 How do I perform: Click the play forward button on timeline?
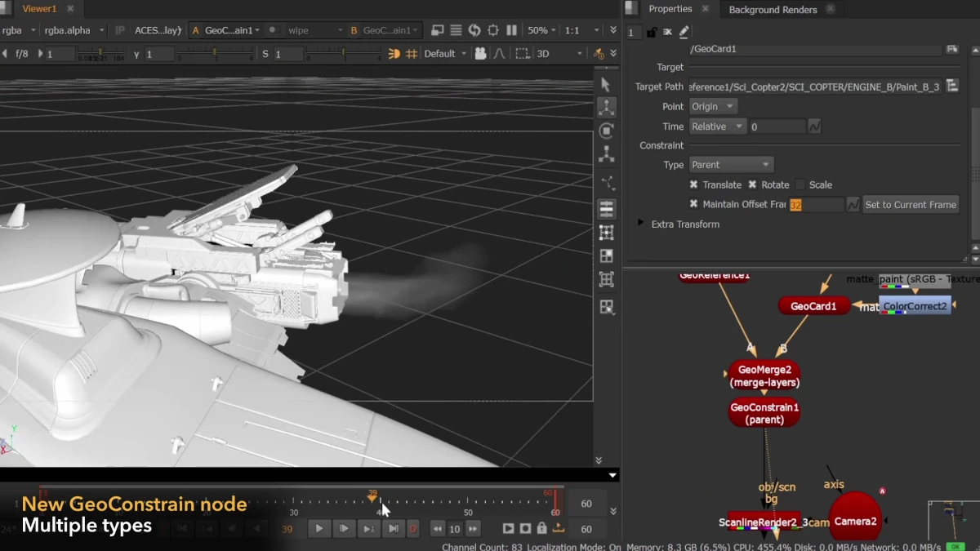(319, 528)
